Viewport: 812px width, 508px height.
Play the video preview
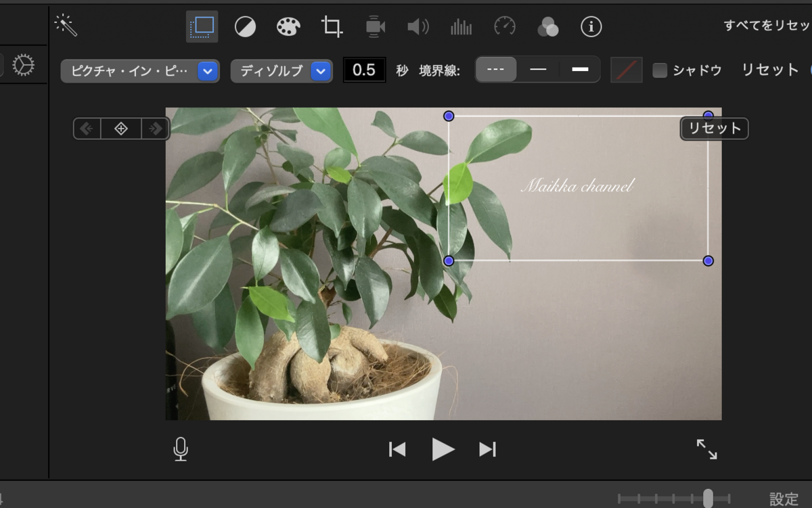click(x=443, y=449)
